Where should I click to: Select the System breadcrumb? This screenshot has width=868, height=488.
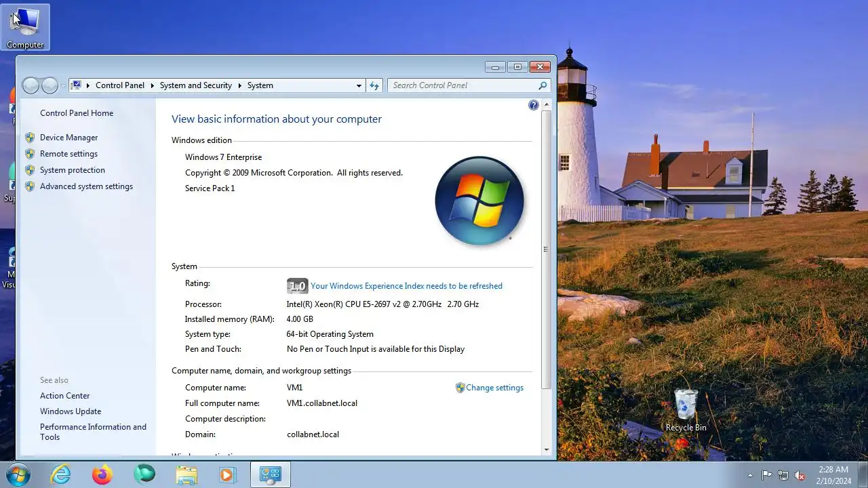[x=260, y=85]
